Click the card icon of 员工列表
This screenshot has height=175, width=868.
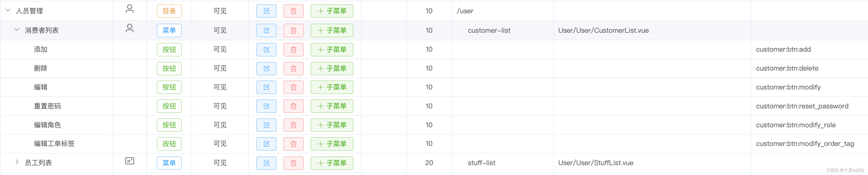click(130, 161)
